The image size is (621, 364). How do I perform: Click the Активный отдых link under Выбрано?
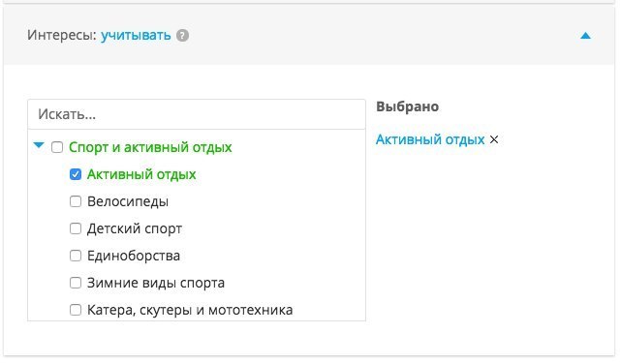pyautogui.click(x=430, y=139)
